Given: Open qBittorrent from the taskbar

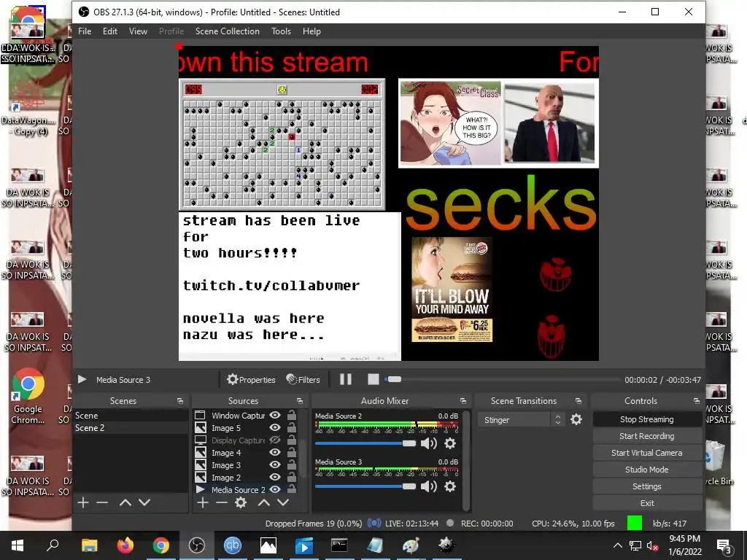Looking at the screenshot, I should tap(233, 545).
